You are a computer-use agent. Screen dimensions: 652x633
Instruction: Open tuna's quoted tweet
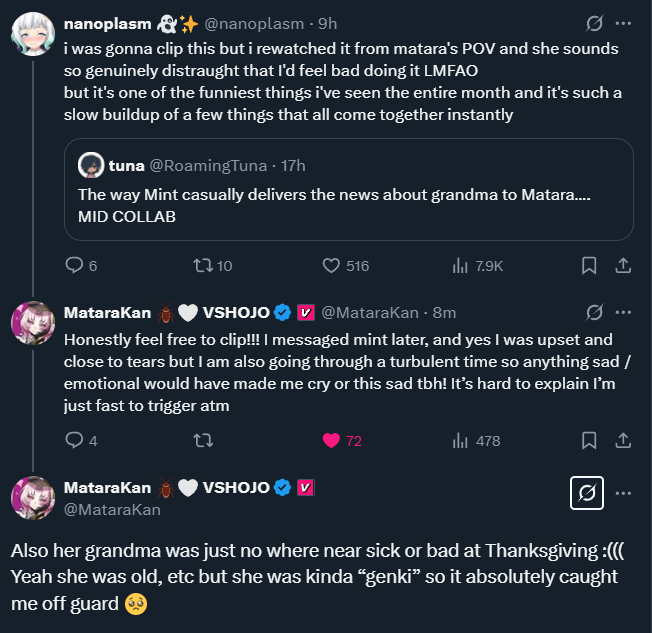(x=348, y=190)
